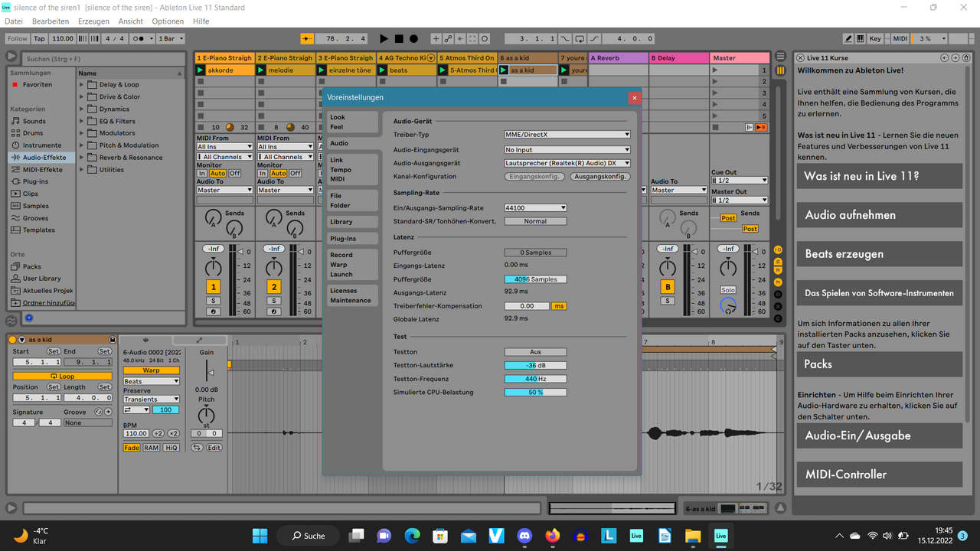
Task: Switch to Arrangement view selector icon
Action: [x=780, y=57]
